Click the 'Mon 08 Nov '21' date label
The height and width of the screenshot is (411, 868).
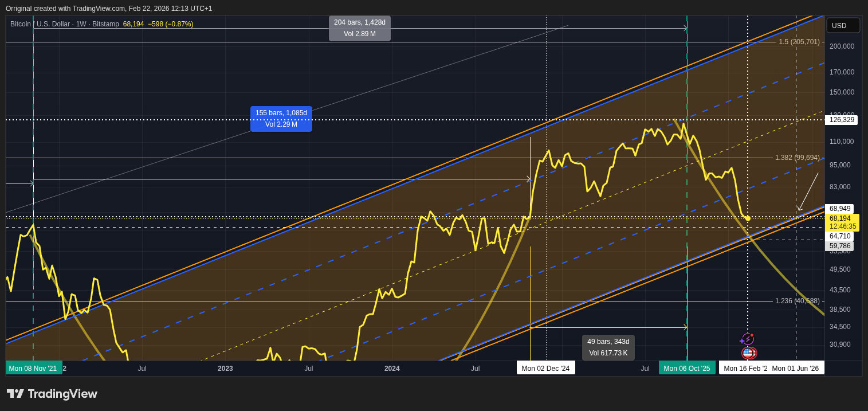[33, 368]
